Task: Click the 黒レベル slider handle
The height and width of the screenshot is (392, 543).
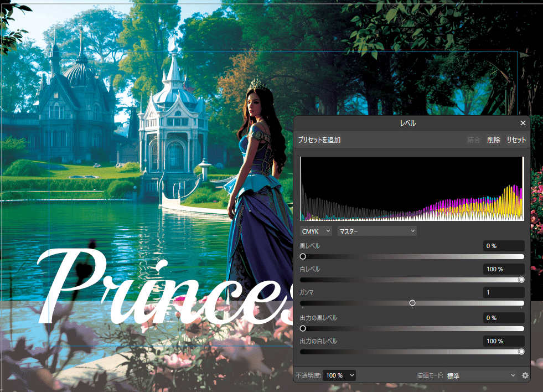Action: (x=303, y=256)
